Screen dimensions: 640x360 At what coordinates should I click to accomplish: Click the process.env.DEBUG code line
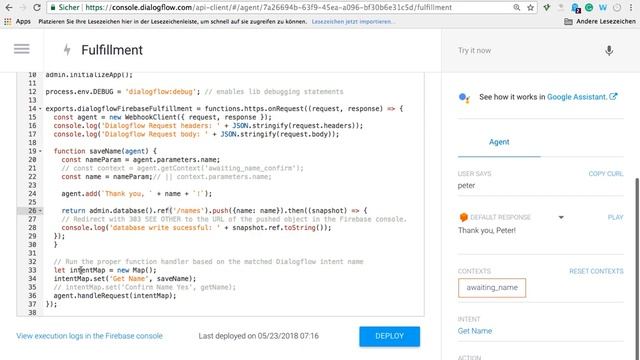194,91
